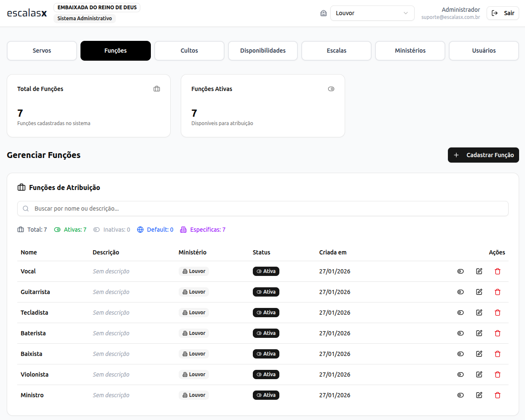Image resolution: width=525 pixels, height=420 pixels.
Task: Open the Escalas tab
Action: pyautogui.click(x=336, y=51)
